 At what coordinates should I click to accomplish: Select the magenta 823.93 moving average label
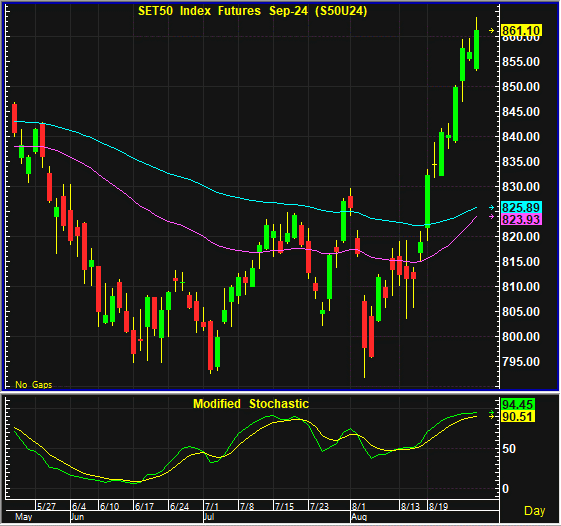pyautogui.click(x=522, y=219)
